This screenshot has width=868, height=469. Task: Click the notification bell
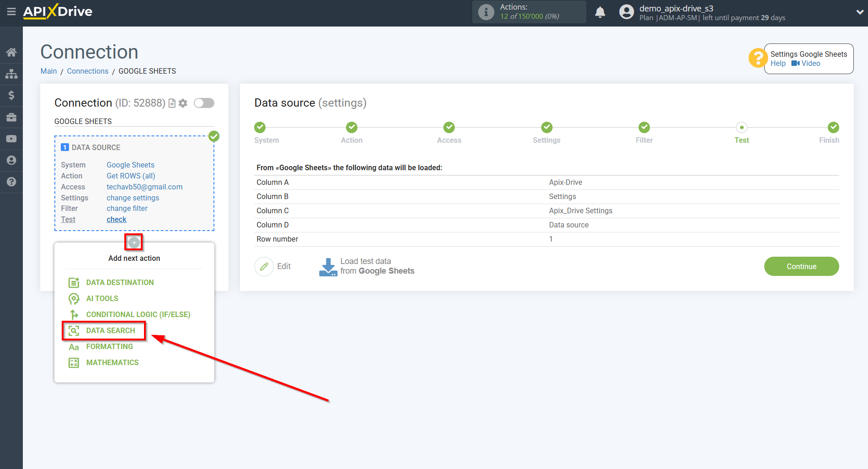600,12
